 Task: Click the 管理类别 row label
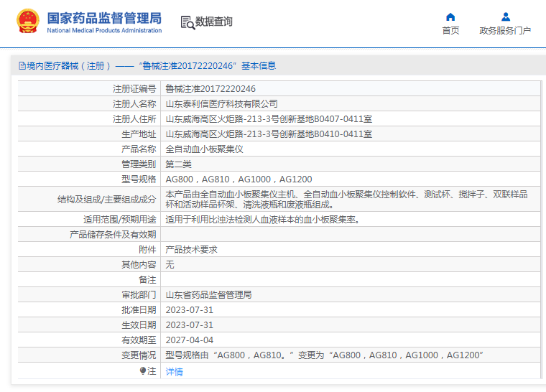click(139, 164)
